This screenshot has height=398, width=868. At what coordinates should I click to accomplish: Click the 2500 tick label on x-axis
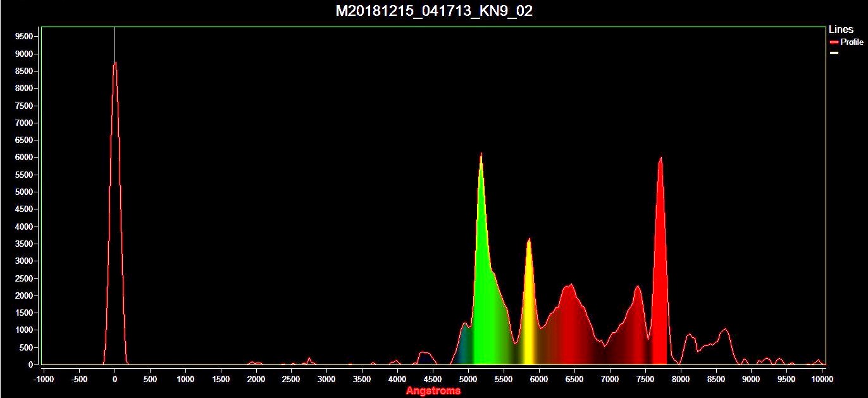click(x=291, y=379)
